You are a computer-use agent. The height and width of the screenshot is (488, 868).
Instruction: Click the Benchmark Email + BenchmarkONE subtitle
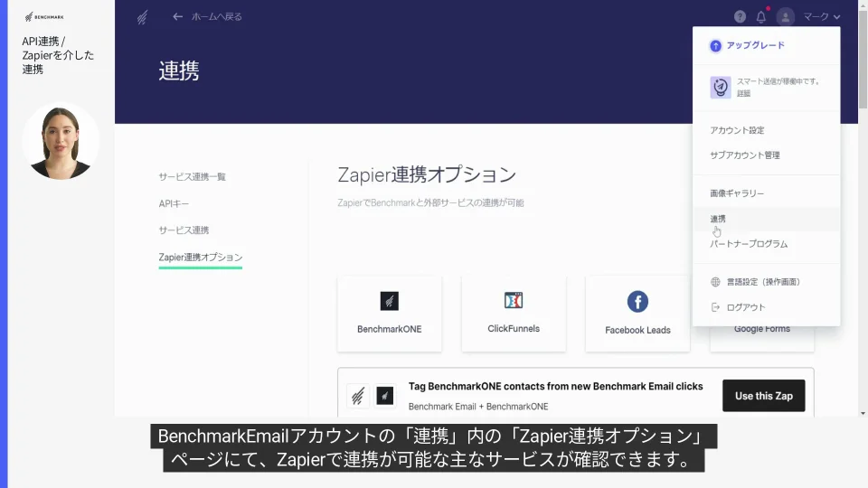(x=478, y=407)
